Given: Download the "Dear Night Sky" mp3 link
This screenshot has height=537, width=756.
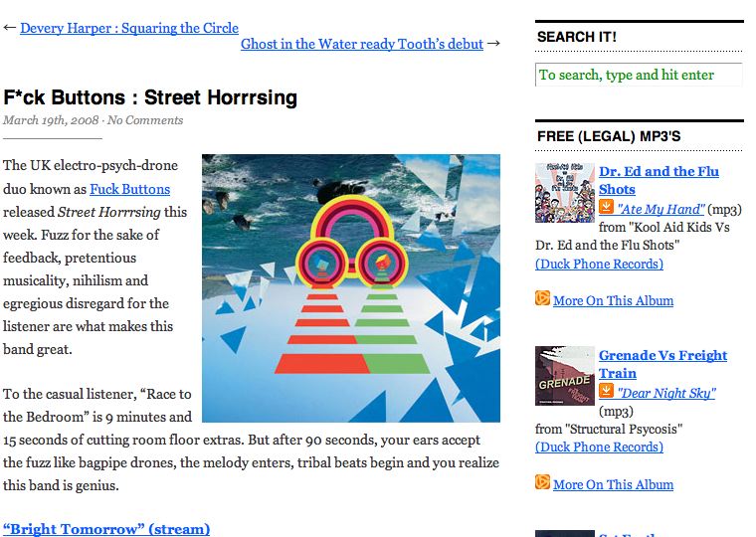Looking at the screenshot, I should click(665, 393).
